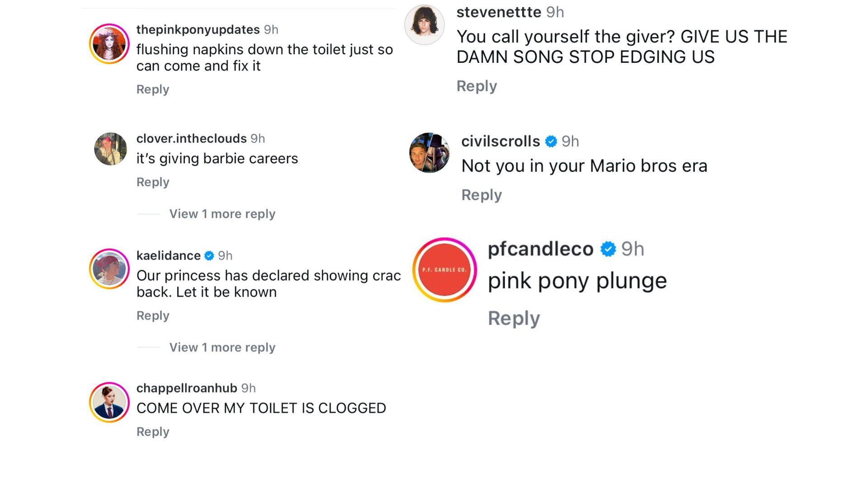Click verified badge beside kaelidance
The height and width of the screenshot is (488, 868).
(x=209, y=256)
